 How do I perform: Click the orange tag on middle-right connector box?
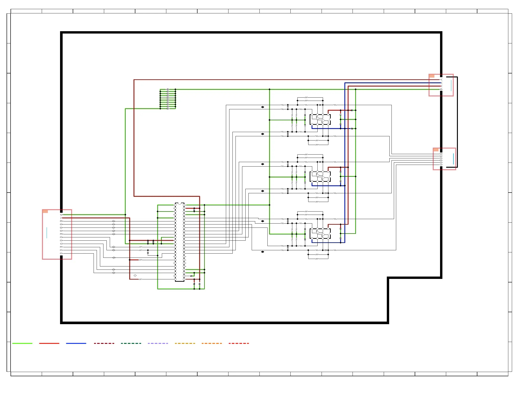[x=436, y=150]
